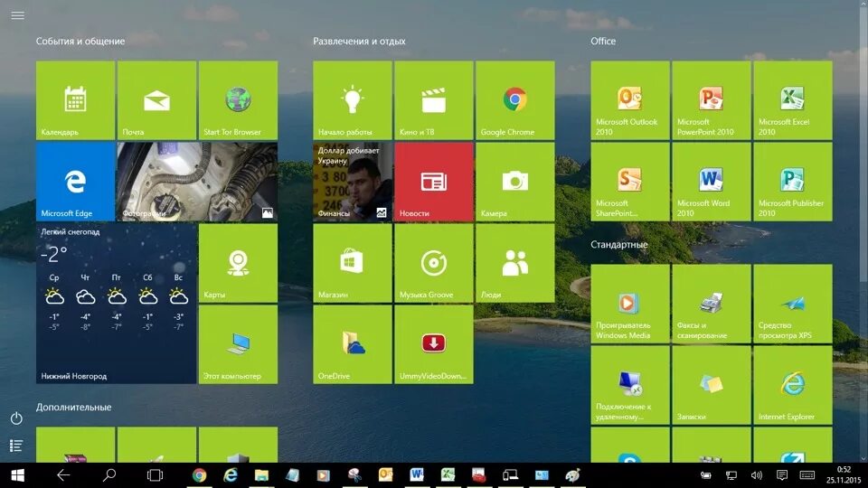Select the События и общение group header
This screenshot has height=488, width=868.
pyautogui.click(x=80, y=41)
